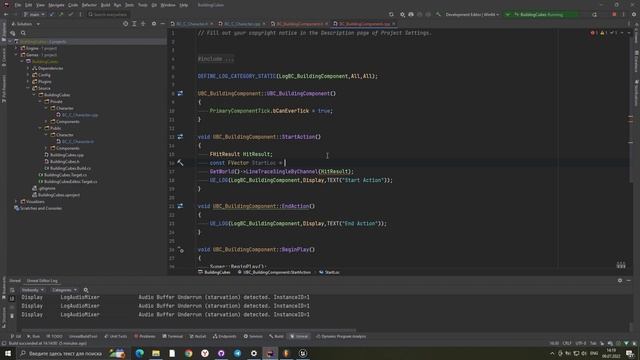Viewport: 640px width, 360px height.
Task: Click locate in Solution Explorer target icon
Action: tap(125, 24)
